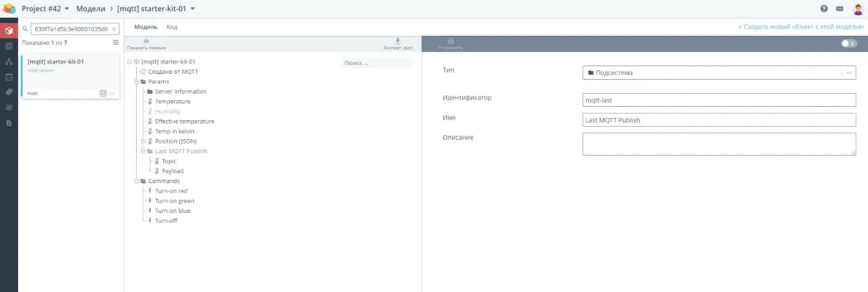The height and width of the screenshot is (292, 868).
Task: Open the filter settings icon beside 'Показано 1 из 7'
Action: coord(116,43)
